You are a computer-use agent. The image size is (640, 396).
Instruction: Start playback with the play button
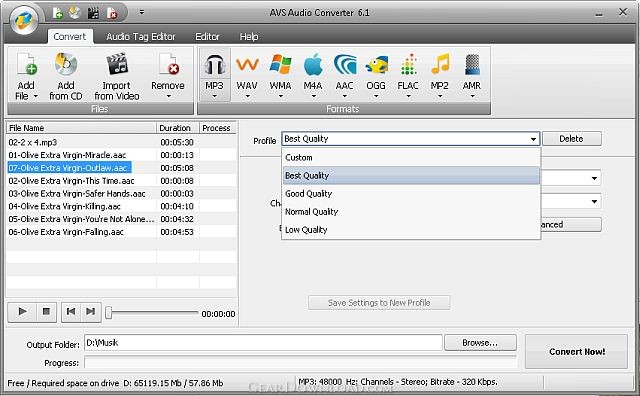click(22, 312)
